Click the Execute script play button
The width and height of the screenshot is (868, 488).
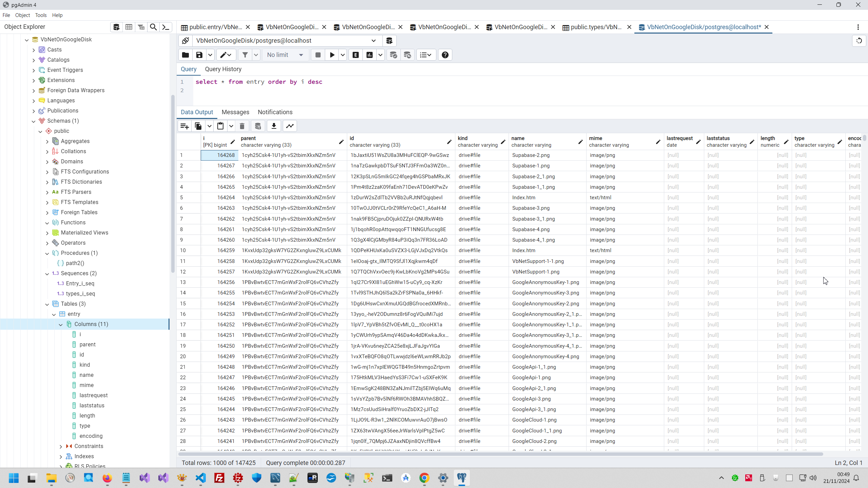pyautogui.click(x=332, y=55)
